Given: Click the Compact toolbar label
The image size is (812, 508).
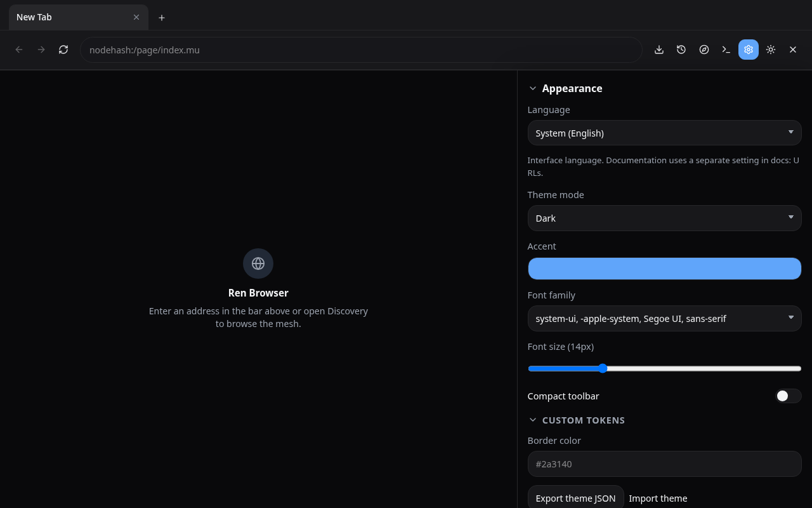Looking at the screenshot, I should (563, 396).
